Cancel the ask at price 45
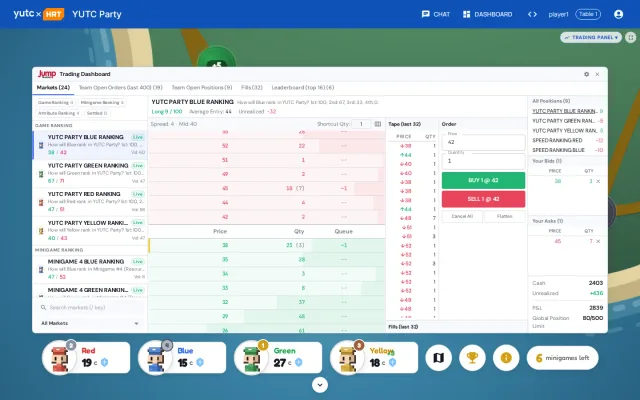 click(x=598, y=241)
